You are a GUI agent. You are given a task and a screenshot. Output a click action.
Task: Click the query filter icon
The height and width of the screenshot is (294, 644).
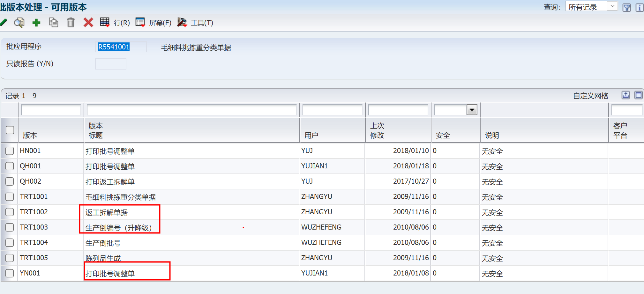point(627,7)
